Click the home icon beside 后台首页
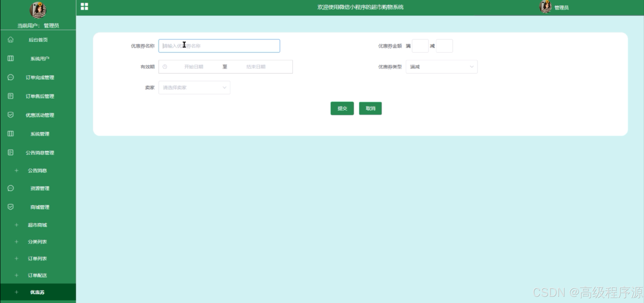The width and height of the screenshot is (644, 303). tap(10, 40)
